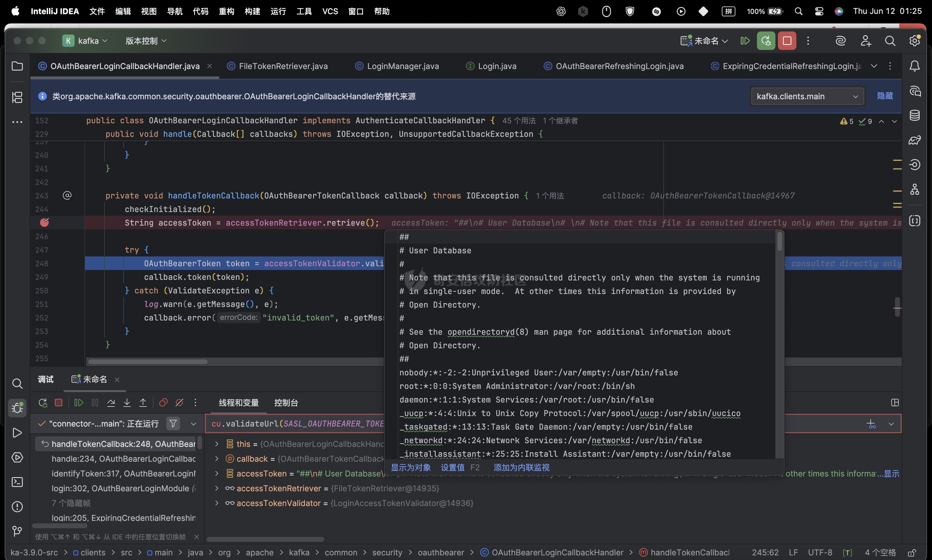Open the Notifications bell icon
Viewport: 932px width, 560px height.
coord(915,66)
